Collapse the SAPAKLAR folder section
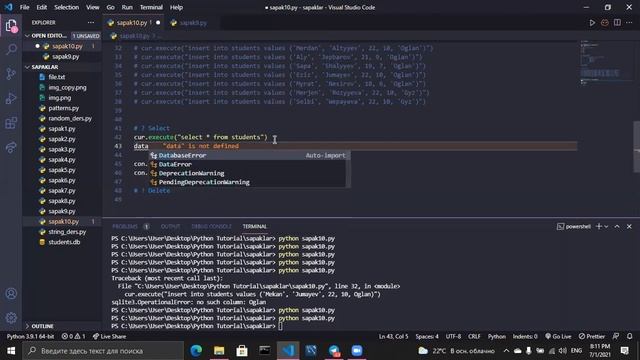 point(44,67)
